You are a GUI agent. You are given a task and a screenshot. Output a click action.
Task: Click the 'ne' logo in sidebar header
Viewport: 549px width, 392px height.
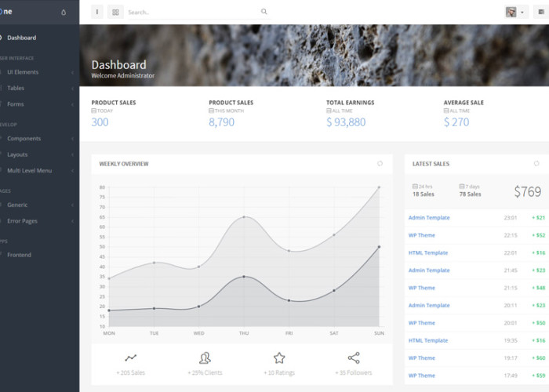pyautogui.click(x=7, y=12)
